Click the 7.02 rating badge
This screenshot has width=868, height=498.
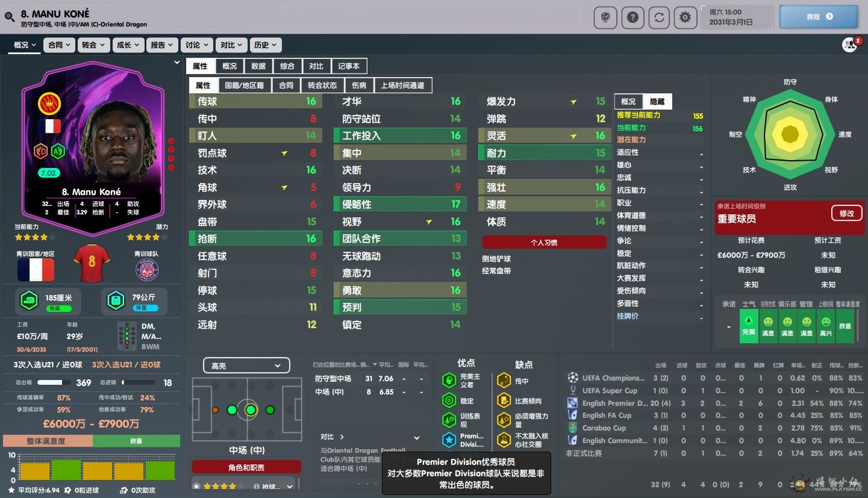pyautogui.click(x=48, y=173)
